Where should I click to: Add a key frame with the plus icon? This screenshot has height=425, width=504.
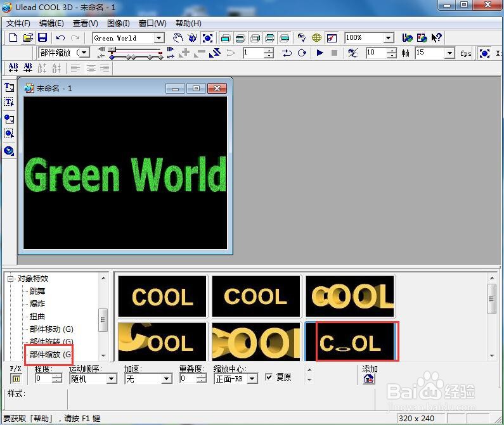click(184, 53)
